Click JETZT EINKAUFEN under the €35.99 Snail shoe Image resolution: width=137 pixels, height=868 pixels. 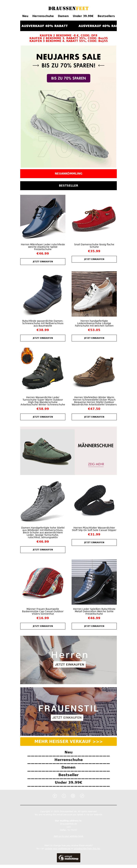(94, 259)
